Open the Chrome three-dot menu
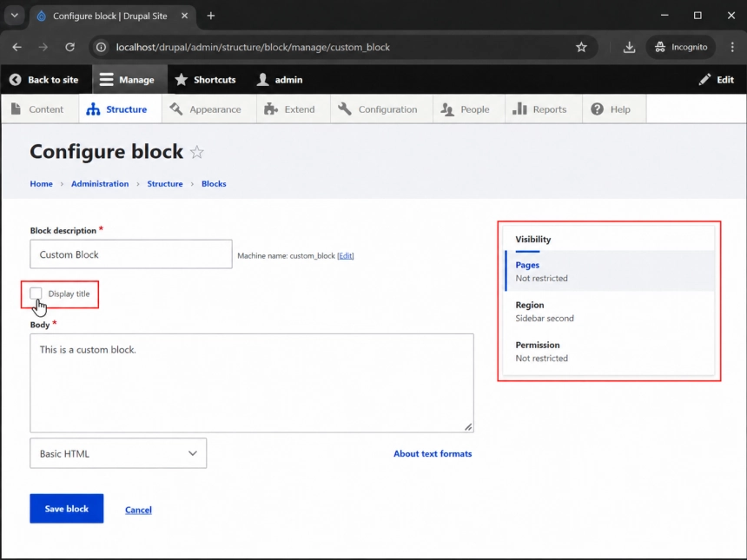The width and height of the screenshot is (747, 560). click(x=732, y=47)
